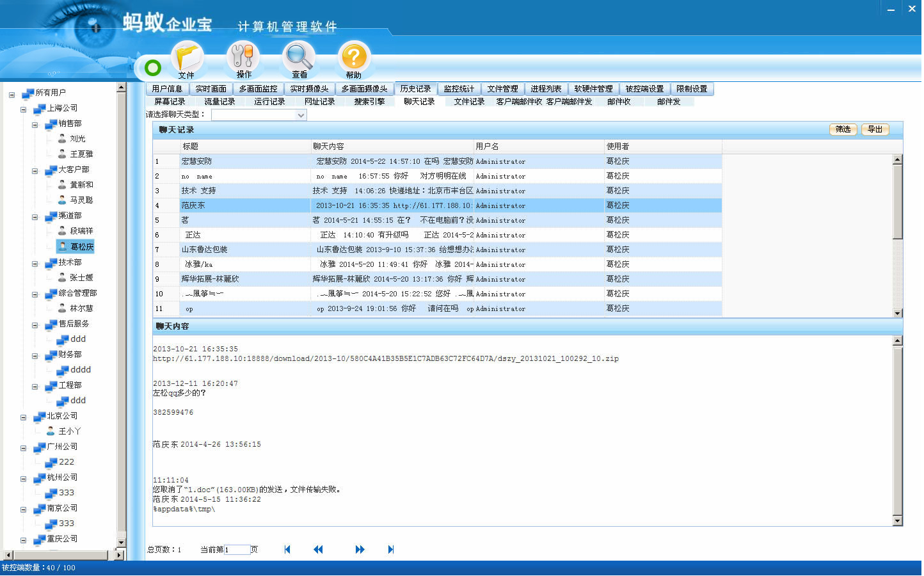Go to previous page arrow icon
Image resolution: width=924 pixels, height=576 pixels.
[x=318, y=550]
